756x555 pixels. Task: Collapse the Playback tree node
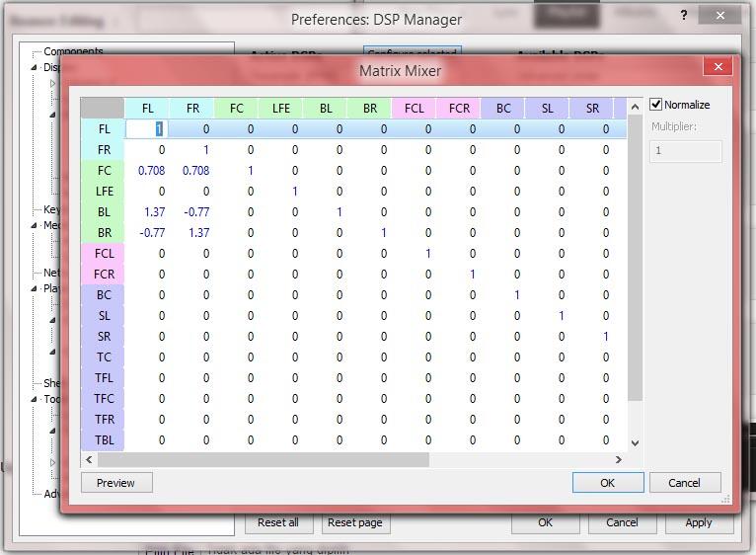[x=34, y=288]
